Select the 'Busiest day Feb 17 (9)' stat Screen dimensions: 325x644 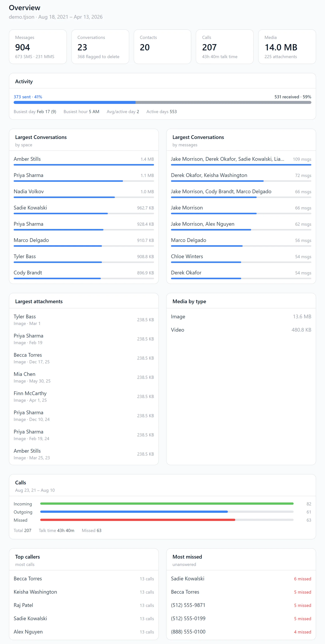pyautogui.click(x=35, y=112)
